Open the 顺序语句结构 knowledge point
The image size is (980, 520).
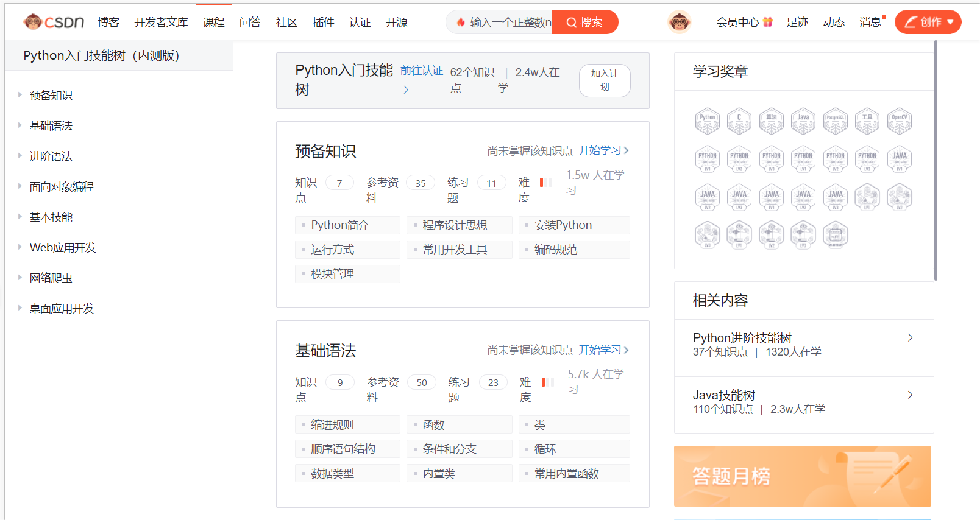pos(347,449)
